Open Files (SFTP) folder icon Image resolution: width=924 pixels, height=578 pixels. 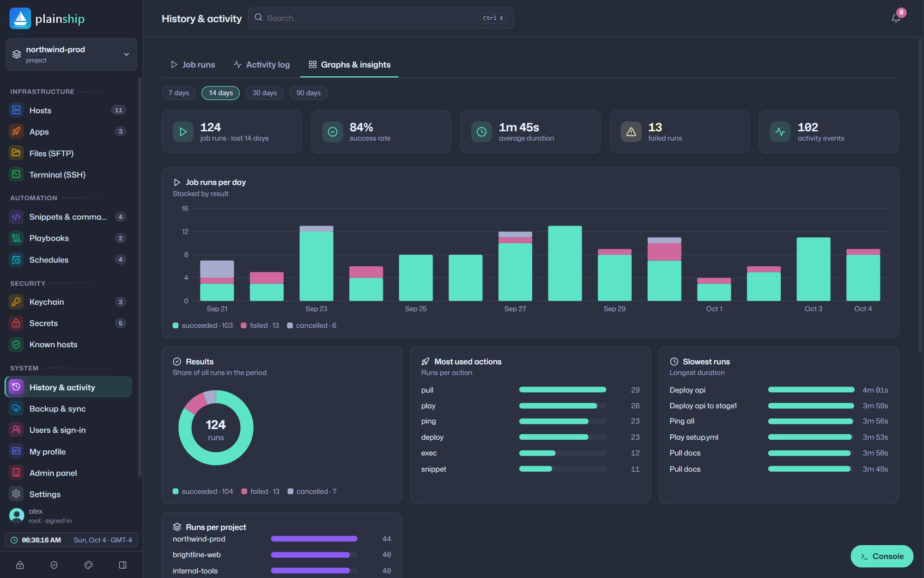point(16,153)
